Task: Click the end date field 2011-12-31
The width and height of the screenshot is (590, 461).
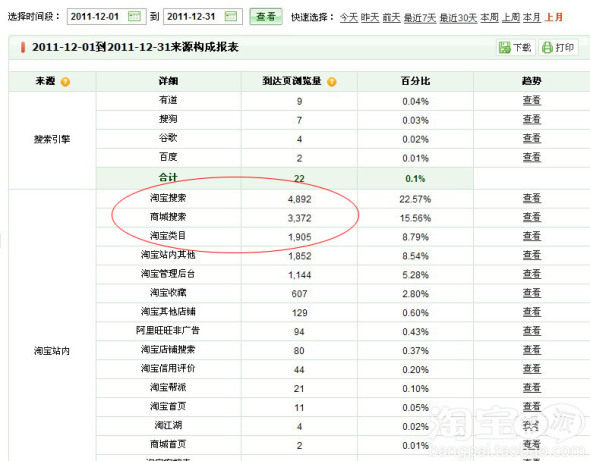Action: (203, 17)
